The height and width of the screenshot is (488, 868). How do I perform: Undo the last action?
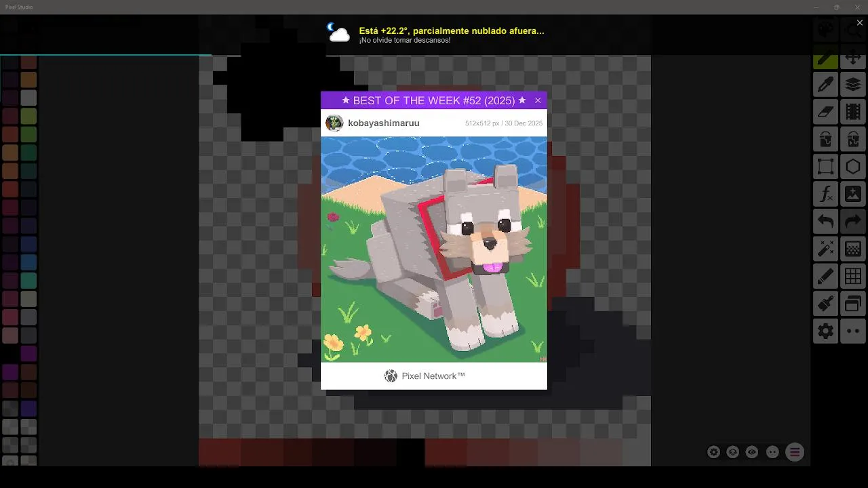[826, 222]
